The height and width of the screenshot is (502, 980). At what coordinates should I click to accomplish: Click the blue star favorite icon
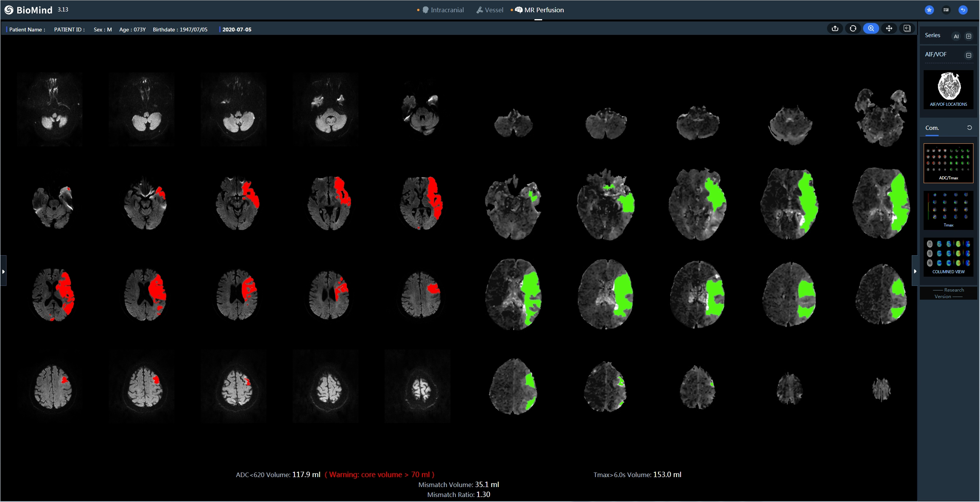click(929, 10)
